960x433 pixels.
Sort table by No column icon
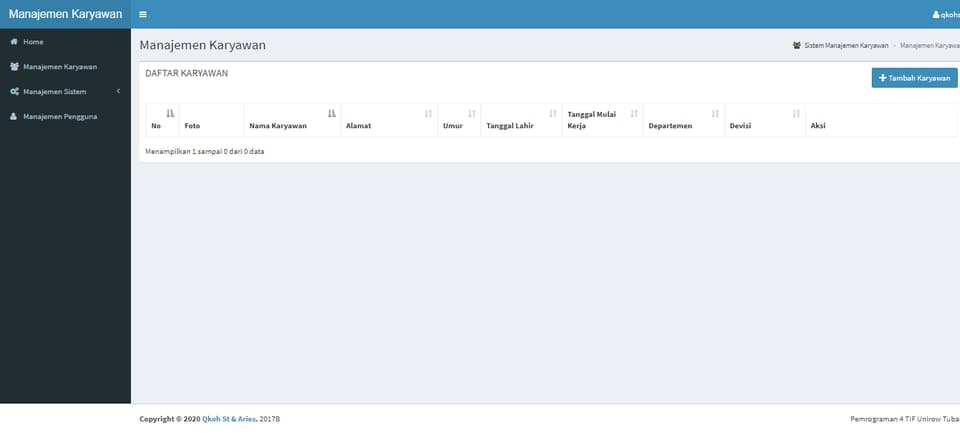(x=170, y=113)
